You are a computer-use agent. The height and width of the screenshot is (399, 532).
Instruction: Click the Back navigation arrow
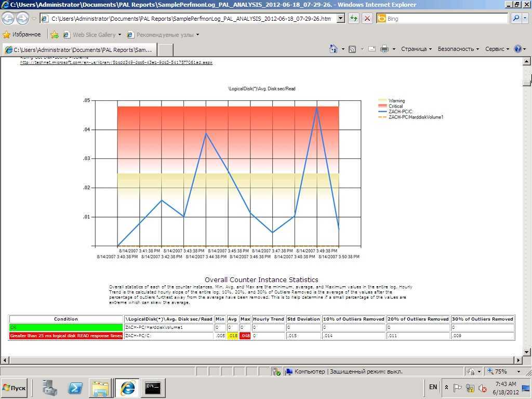click(8, 19)
